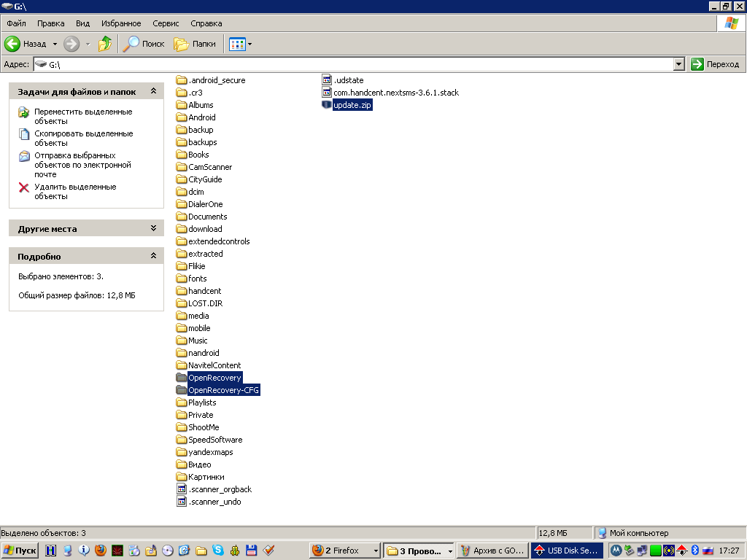Toggle the Folders (Папки) pane button
747x560 pixels.
194,44
